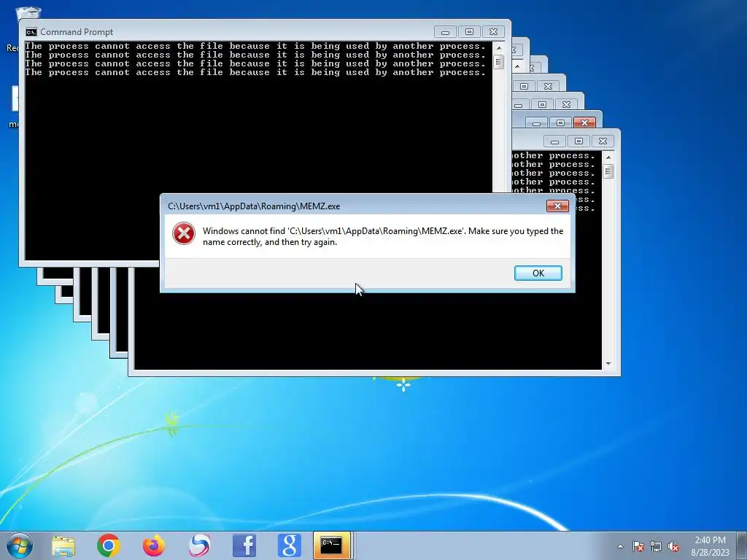
Task: Close the front Command Prompt window
Action: click(494, 32)
